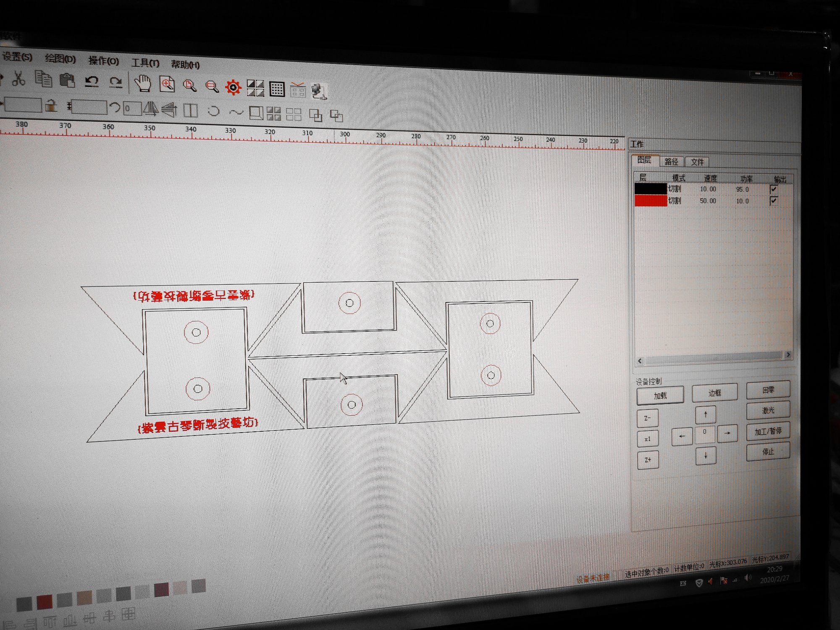This screenshot has width=840, height=630.
Task: Select the red layer color swatch
Action: [650, 201]
